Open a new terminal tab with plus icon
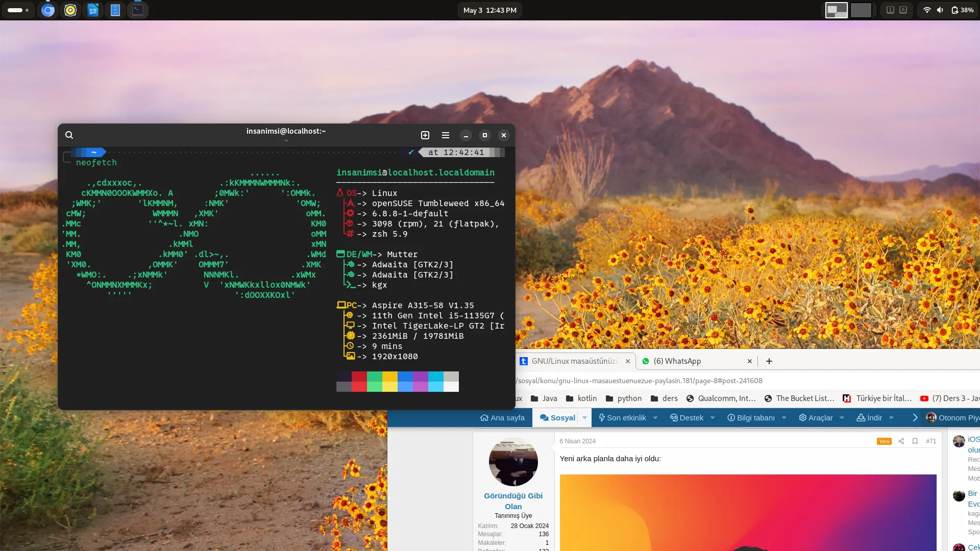 tap(425, 135)
